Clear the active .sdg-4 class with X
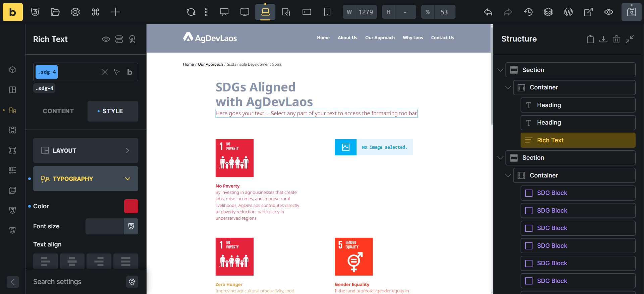 tap(105, 72)
